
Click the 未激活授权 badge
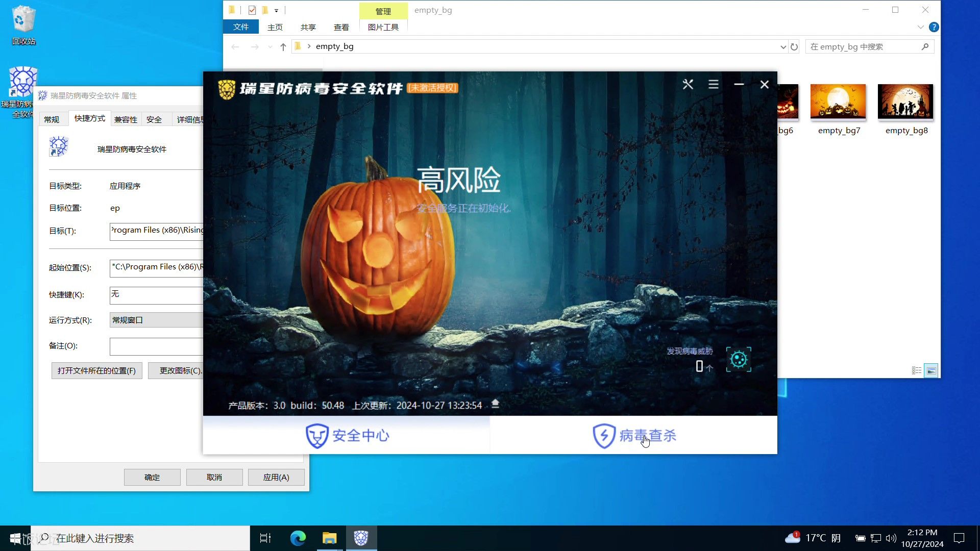pyautogui.click(x=432, y=88)
